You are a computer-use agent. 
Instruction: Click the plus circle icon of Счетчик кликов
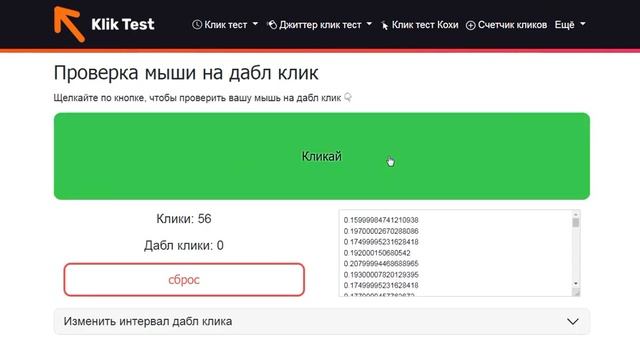pyautogui.click(x=471, y=25)
